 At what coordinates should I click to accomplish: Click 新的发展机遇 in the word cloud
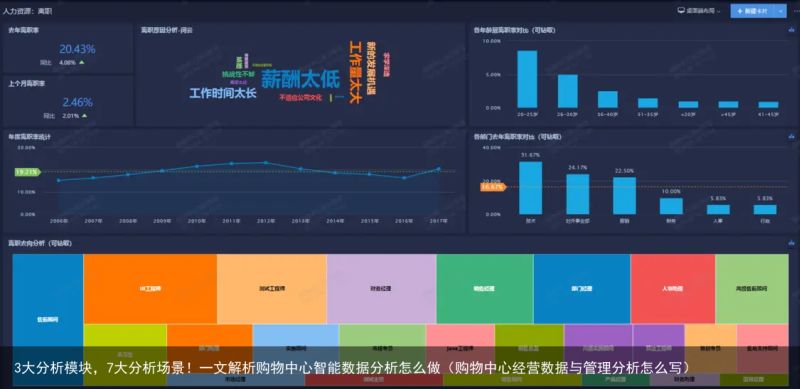371,69
